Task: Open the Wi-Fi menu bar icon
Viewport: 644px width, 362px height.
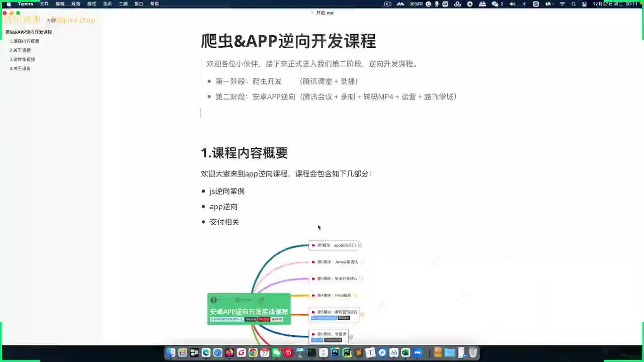Action: [562, 4]
